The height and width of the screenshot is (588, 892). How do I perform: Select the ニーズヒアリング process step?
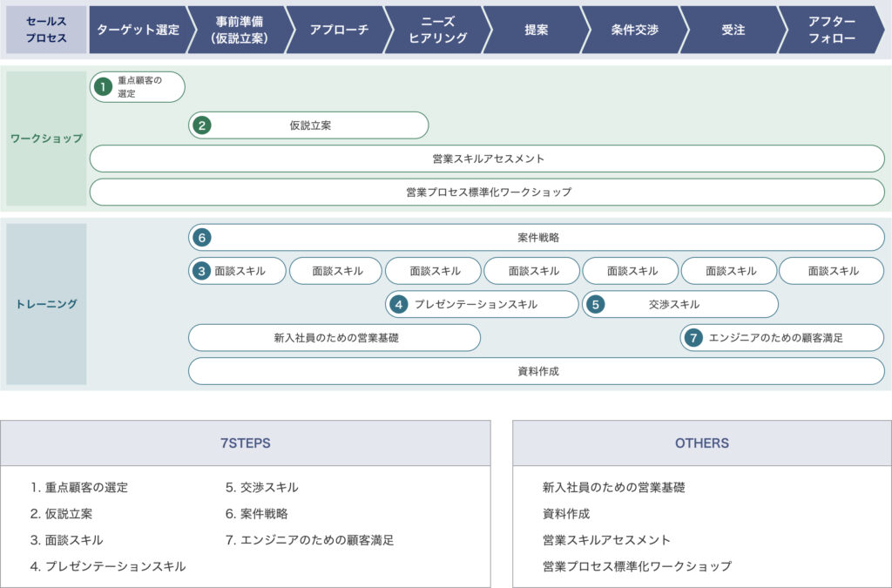point(437,30)
